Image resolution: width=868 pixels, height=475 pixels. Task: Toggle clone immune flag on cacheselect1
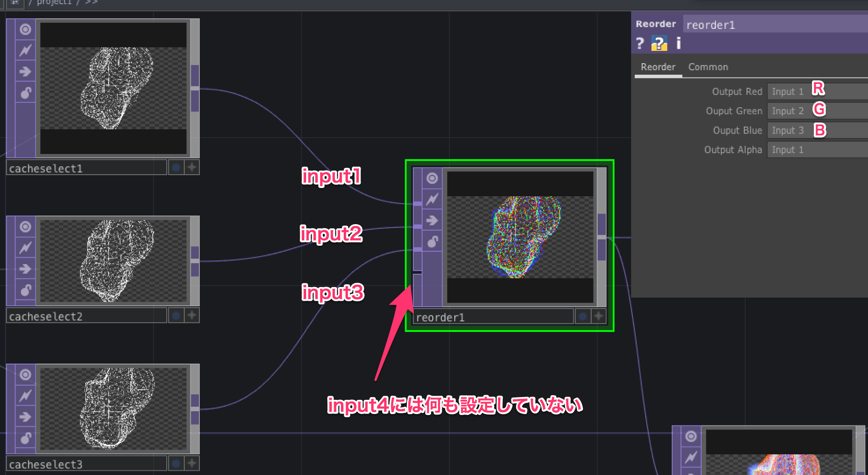point(26,50)
